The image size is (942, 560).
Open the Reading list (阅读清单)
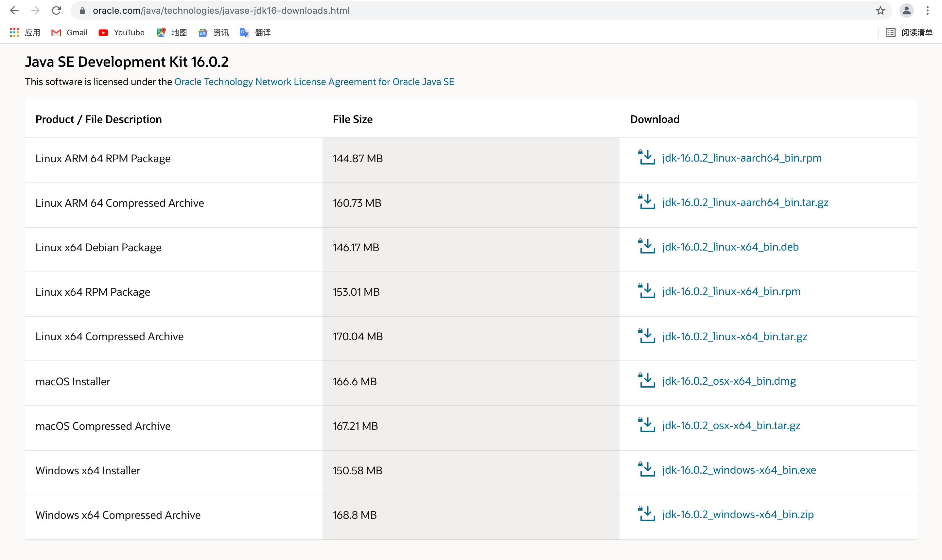coord(909,32)
